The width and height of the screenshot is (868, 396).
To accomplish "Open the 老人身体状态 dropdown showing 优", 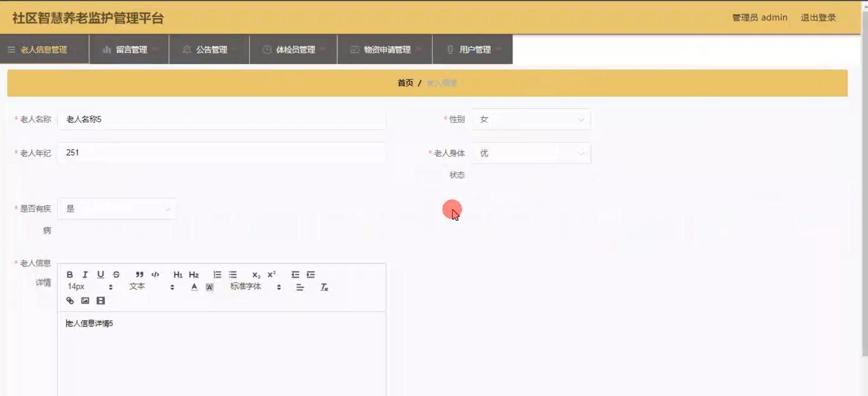I will tap(531, 153).
